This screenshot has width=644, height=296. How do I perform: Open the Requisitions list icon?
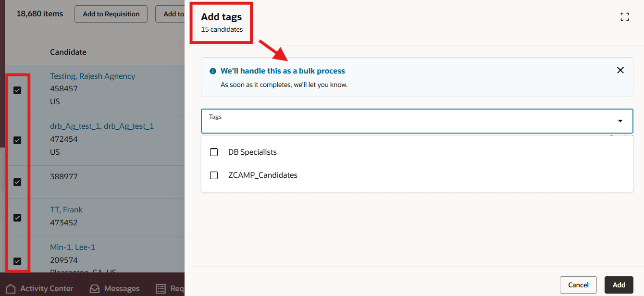pyautogui.click(x=160, y=288)
